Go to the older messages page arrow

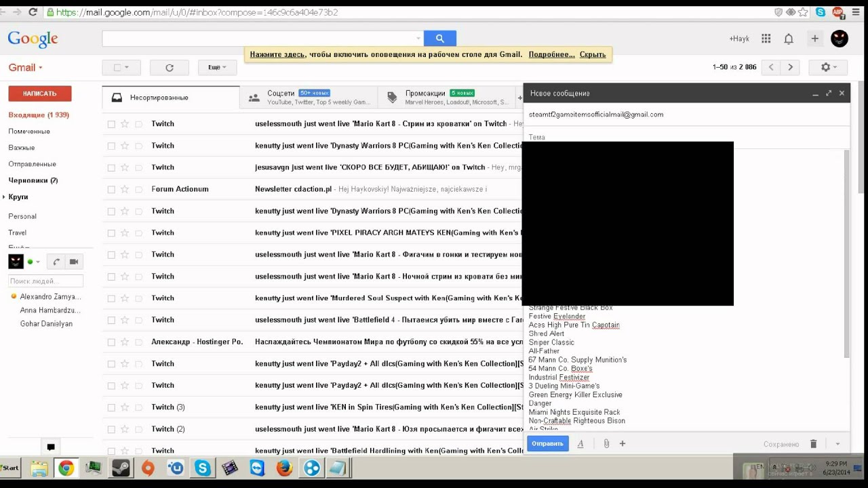tap(791, 67)
